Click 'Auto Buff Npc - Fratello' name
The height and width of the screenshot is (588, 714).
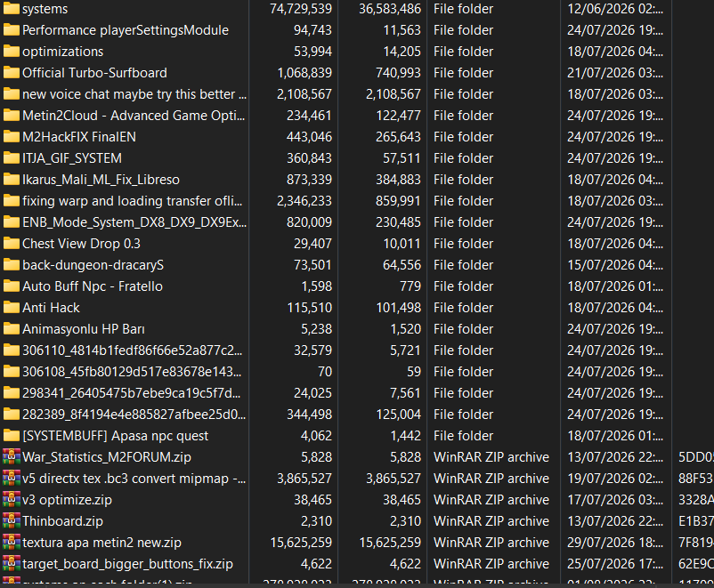(93, 286)
